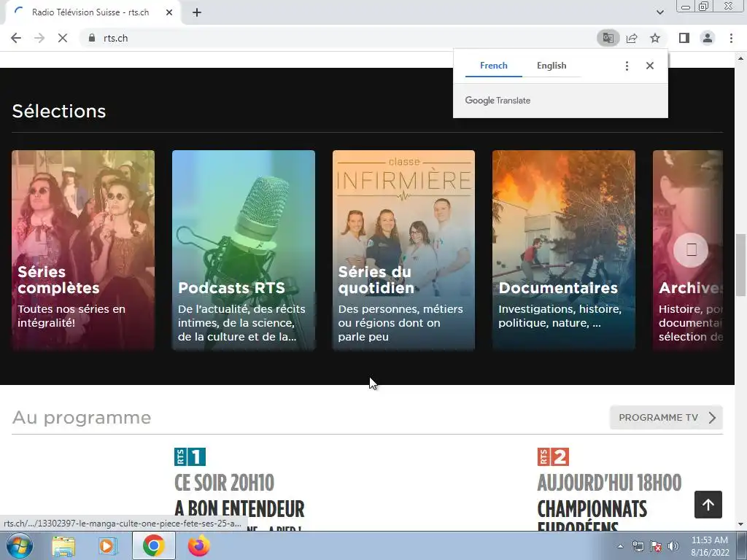Screen dimensions: 747x560
Task: Go back with the browser back arrow
Action: (16, 38)
